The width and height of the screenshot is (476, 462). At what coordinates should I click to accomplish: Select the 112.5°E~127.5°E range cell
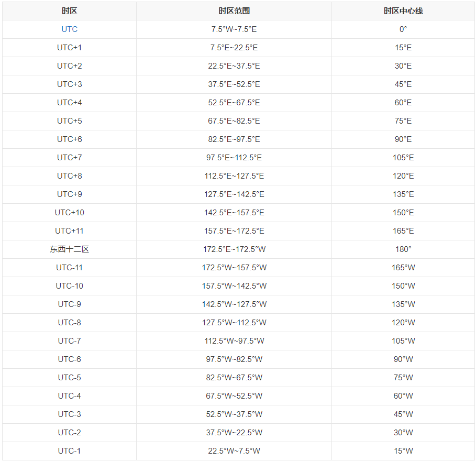click(x=234, y=176)
